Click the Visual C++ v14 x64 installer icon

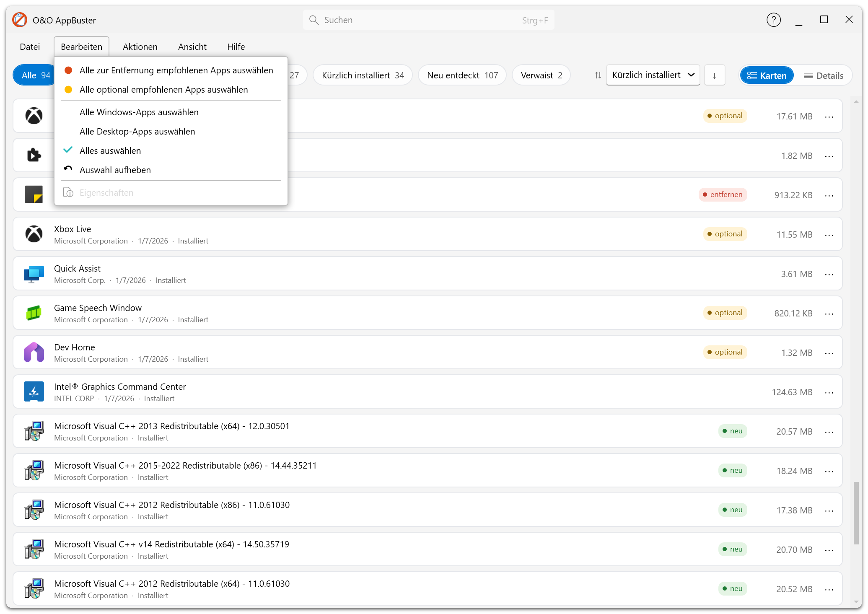34,549
